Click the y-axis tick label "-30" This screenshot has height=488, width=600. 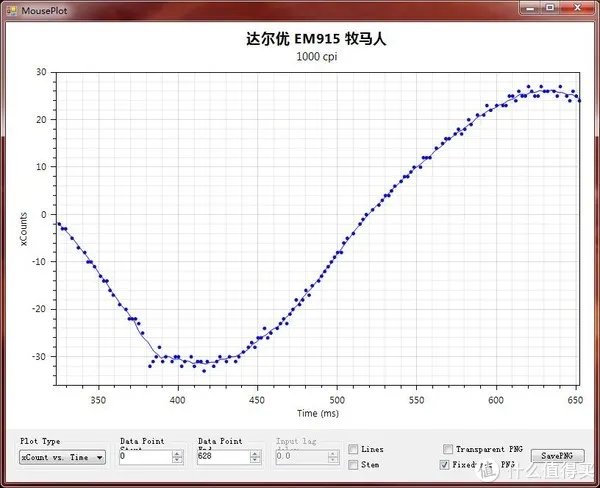pos(39,357)
